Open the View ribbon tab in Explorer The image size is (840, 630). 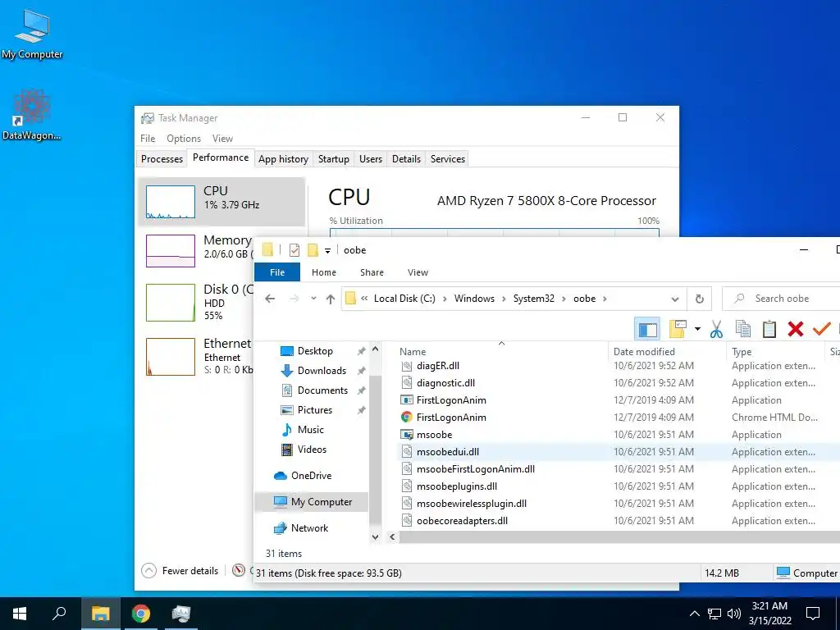(418, 272)
